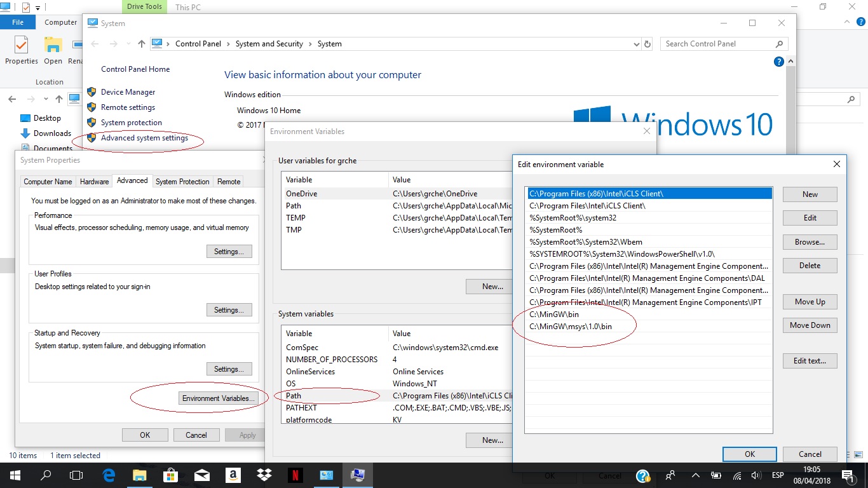The width and height of the screenshot is (868, 488).
Task: Switch to Computer Name tab
Action: coord(48,182)
